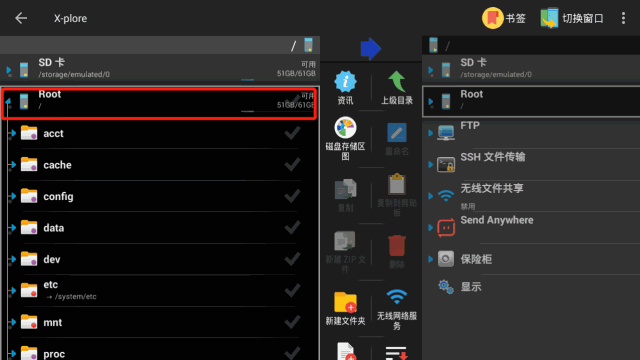Select Root in the right pane
The image size is (640, 360).
click(531, 101)
